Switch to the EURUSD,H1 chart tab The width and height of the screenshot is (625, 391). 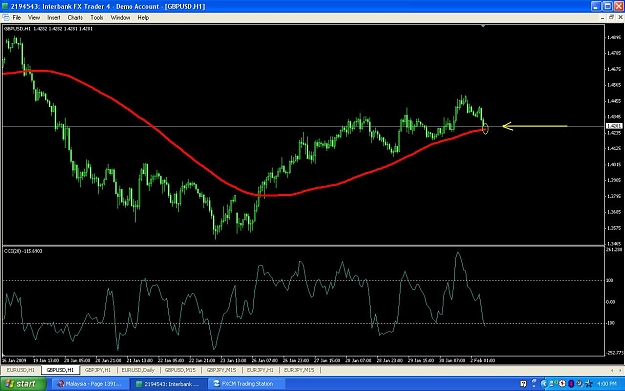point(21,370)
